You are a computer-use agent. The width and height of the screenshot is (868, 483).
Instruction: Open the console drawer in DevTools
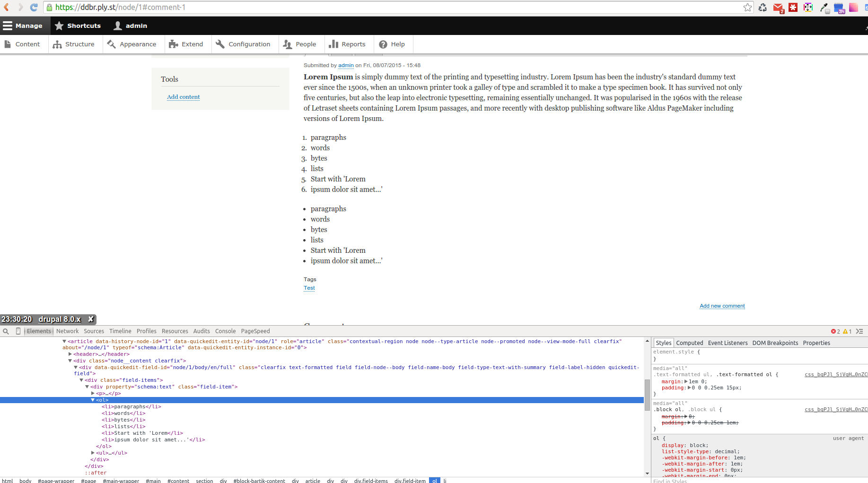tap(861, 331)
